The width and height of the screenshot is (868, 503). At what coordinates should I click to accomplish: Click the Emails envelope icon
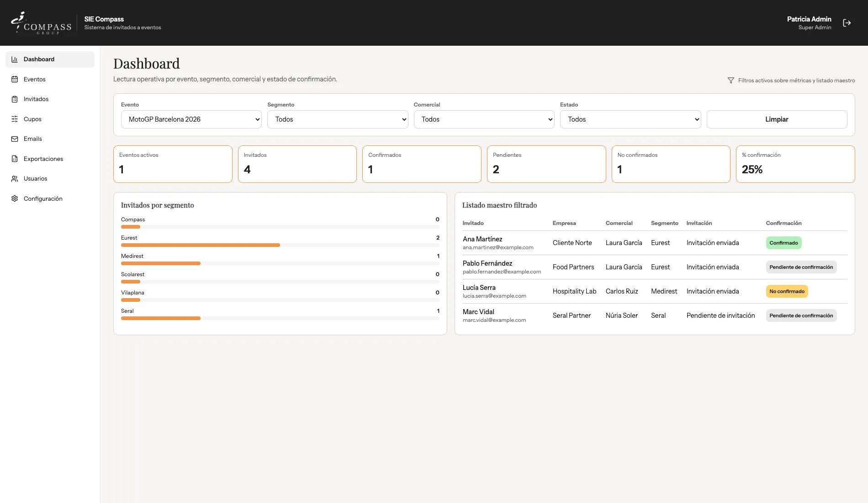15,139
